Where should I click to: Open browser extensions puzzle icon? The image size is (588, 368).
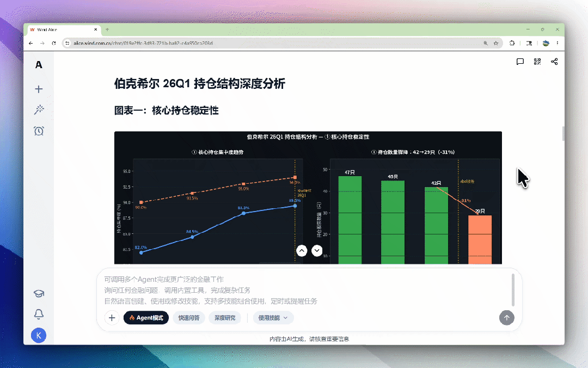point(512,43)
